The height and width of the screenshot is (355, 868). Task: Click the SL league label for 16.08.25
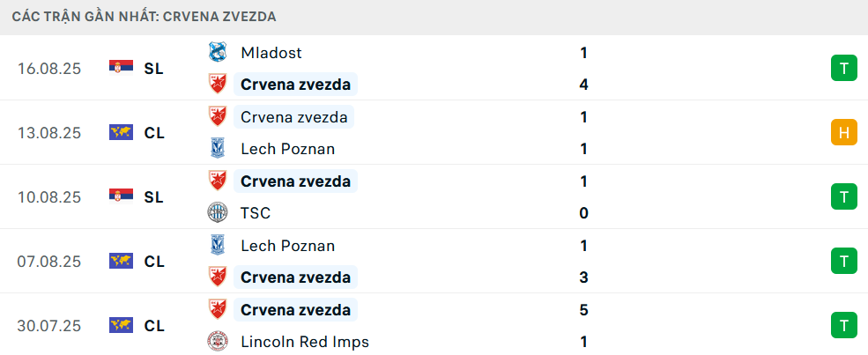point(154,68)
